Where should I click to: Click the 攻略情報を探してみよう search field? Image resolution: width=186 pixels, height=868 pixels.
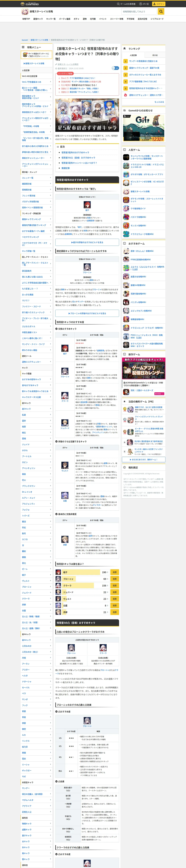tap(139, 11)
